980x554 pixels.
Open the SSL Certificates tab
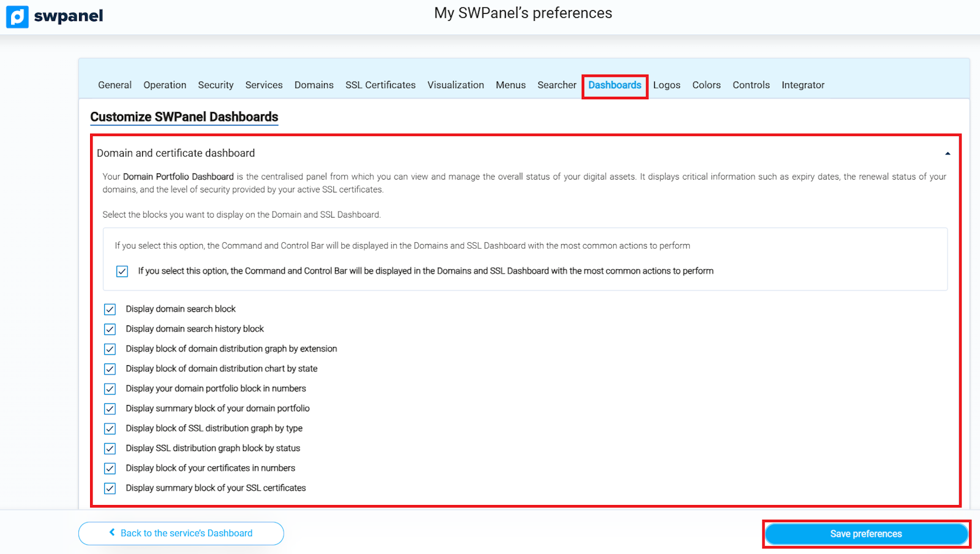(380, 85)
